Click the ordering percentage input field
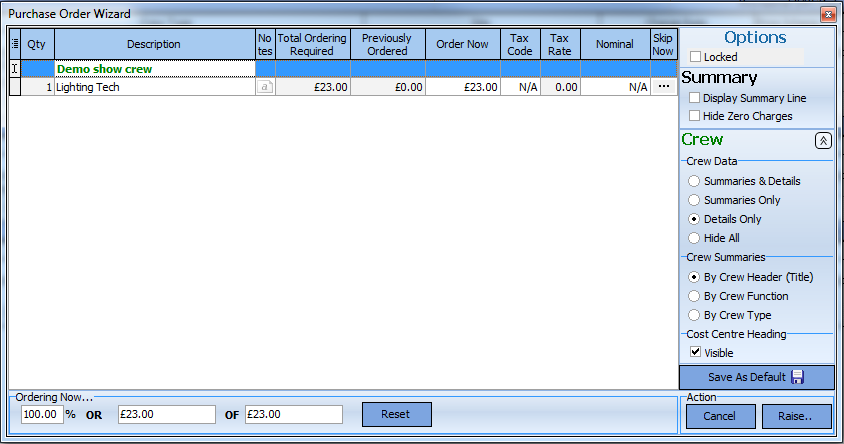Image resolution: width=844 pixels, height=444 pixels. click(x=42, y=414)
